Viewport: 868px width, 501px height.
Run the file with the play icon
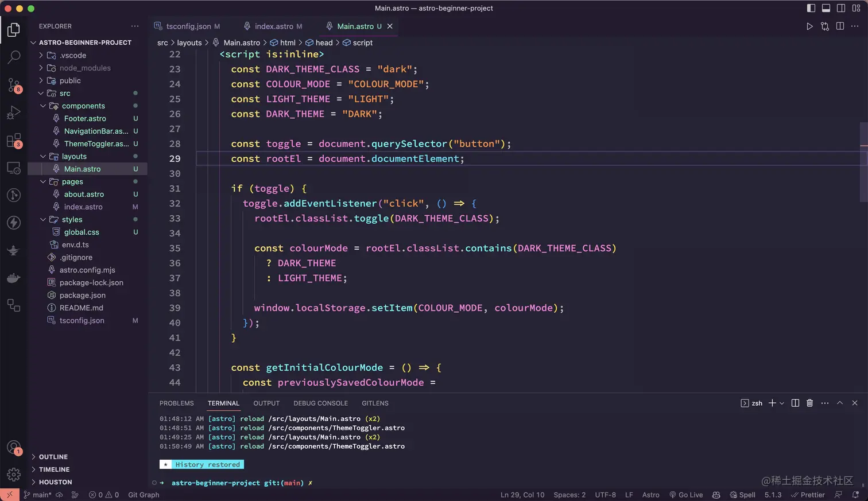(x=809, y=26)
